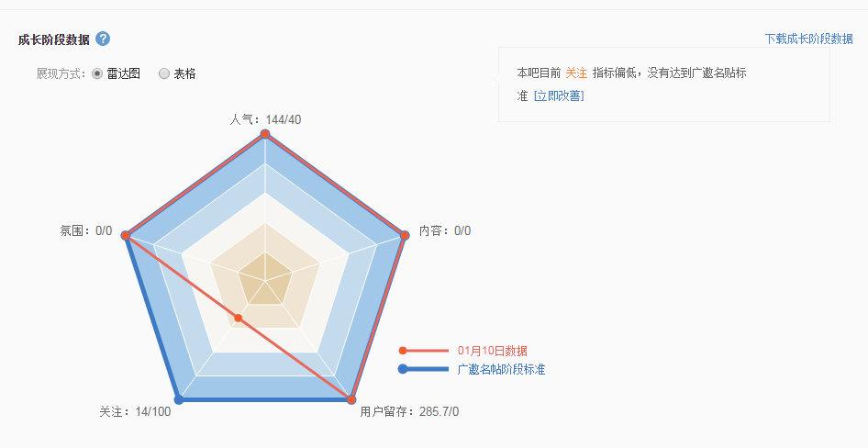Click the blue 关注 standard point at bottom-left vertex
The image size is (868, 448).
pos(179,399)
